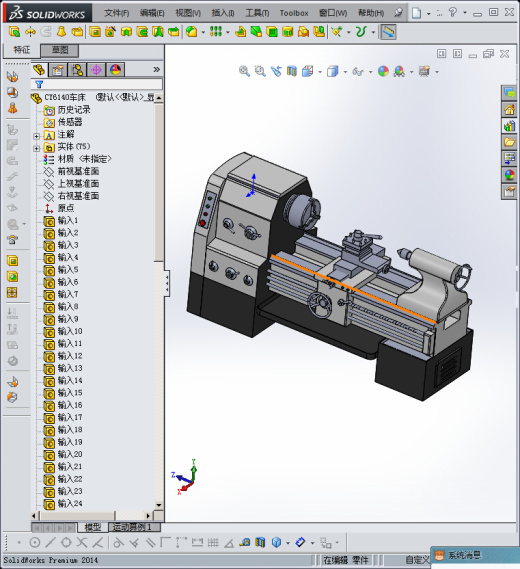Expand the 实体(75) tree node
This screenshot has height=569, width=520.
pyautogui.click(x=36, y=148)
